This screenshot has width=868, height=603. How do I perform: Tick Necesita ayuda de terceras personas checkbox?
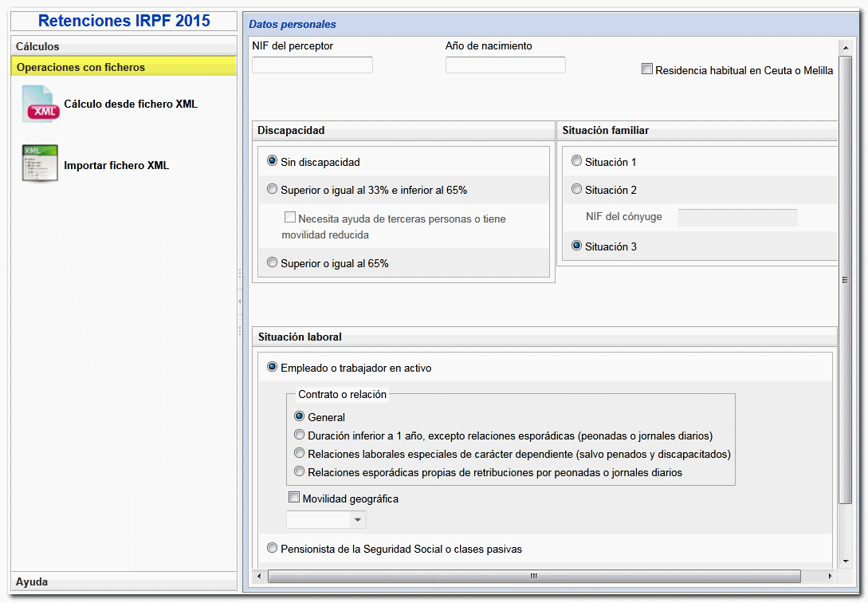pos(289,217)
